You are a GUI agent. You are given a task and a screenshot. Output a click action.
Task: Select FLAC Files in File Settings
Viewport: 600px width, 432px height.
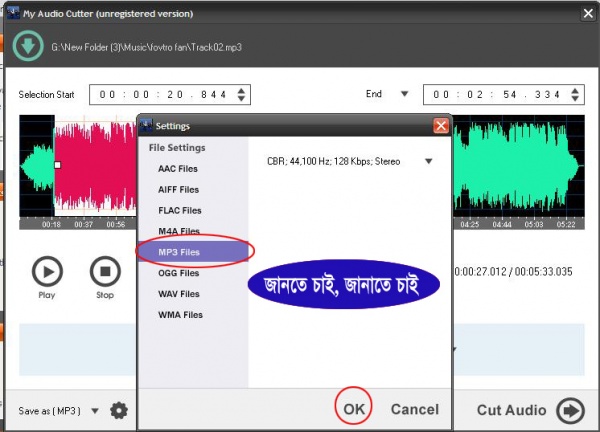click(x=179, y=210)
